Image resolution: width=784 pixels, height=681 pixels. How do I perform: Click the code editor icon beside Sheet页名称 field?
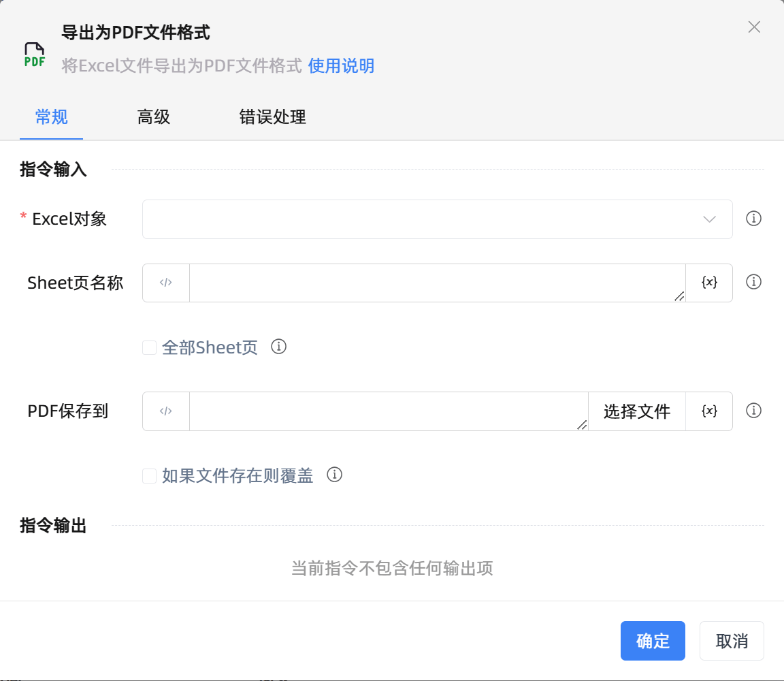click(165, 283)
